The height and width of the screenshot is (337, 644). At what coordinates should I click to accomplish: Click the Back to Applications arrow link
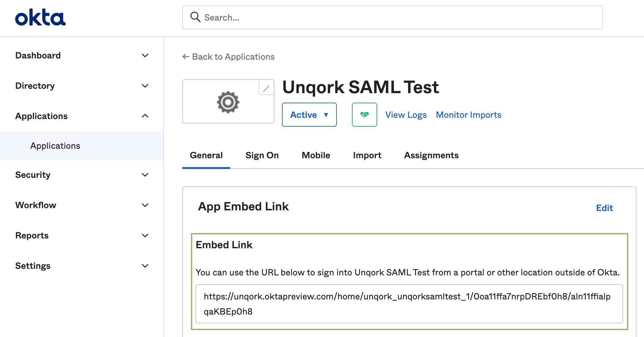tap(228, 57)
